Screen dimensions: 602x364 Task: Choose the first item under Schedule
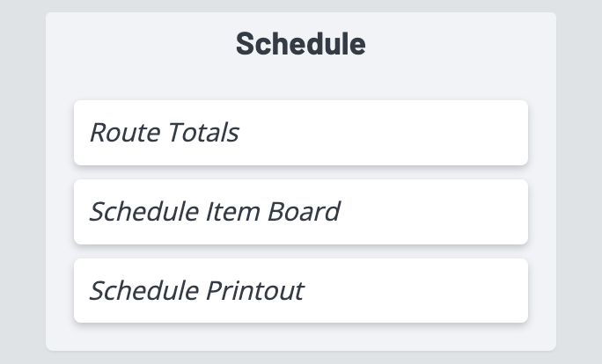300,133
